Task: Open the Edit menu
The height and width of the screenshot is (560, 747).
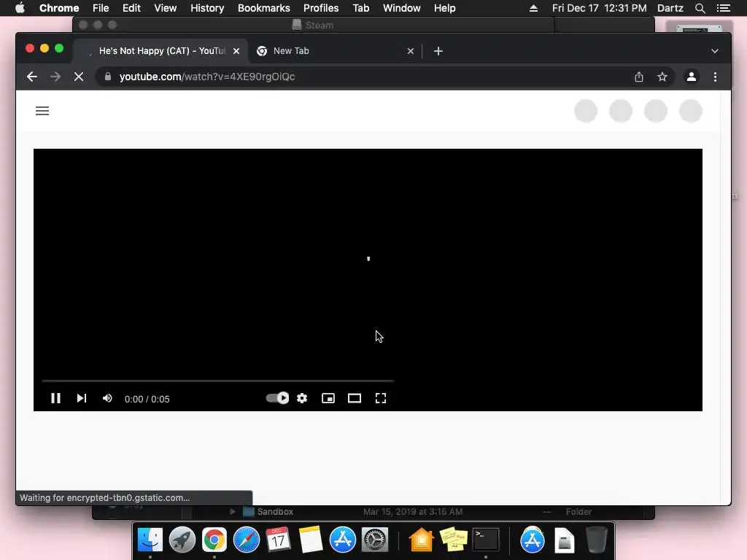Action: coord(131,8)
